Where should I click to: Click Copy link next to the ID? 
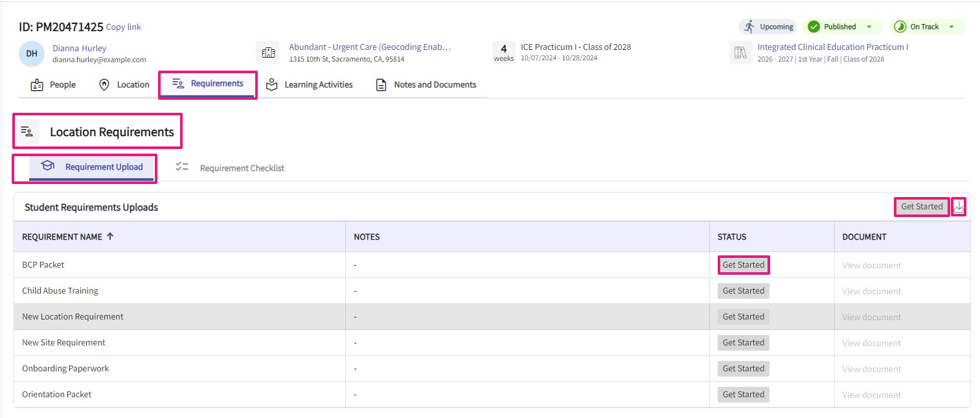tap(123, 27)
